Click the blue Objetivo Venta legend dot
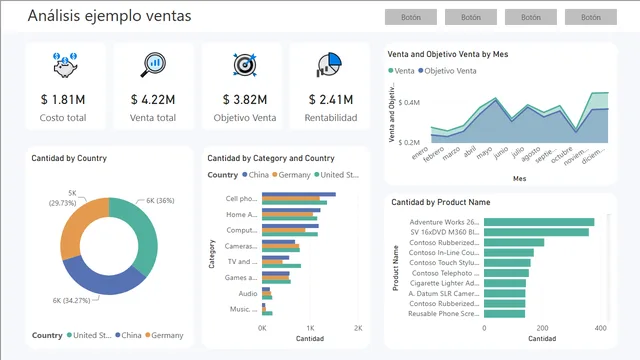The height and width of the screenshot is (360, 640). pos(420,71)
